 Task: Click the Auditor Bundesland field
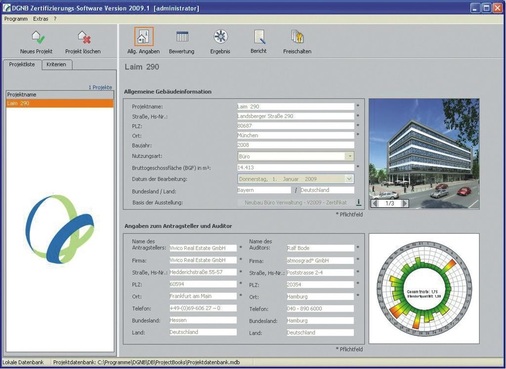(320, 320)
